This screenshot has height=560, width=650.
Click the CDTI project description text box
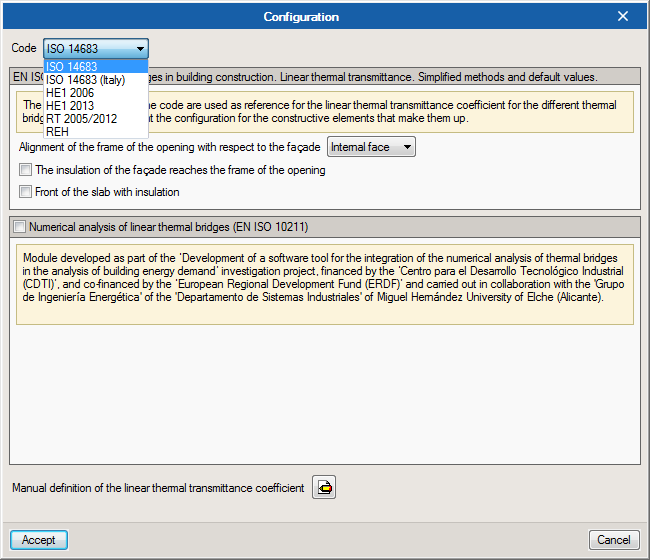point(324,284)
